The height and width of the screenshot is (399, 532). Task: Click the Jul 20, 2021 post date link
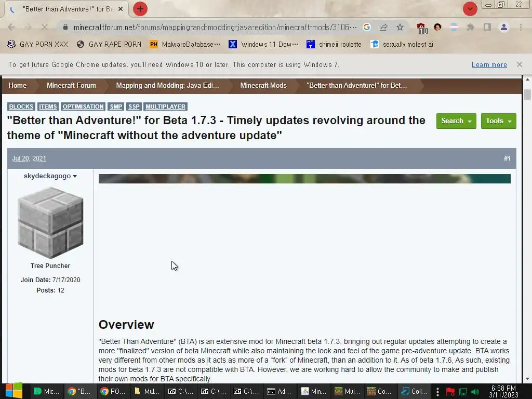[x=29, y=158]
